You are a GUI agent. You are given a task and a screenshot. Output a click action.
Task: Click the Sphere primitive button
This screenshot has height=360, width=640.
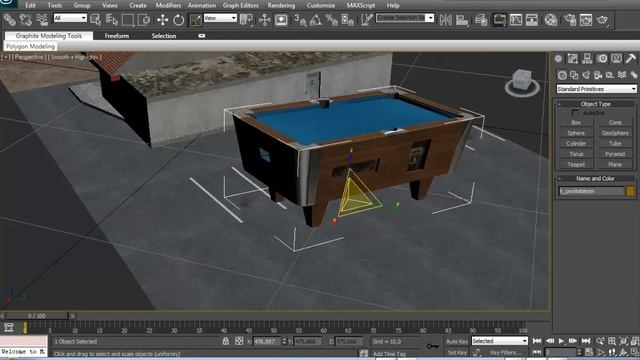click(576, 133)
